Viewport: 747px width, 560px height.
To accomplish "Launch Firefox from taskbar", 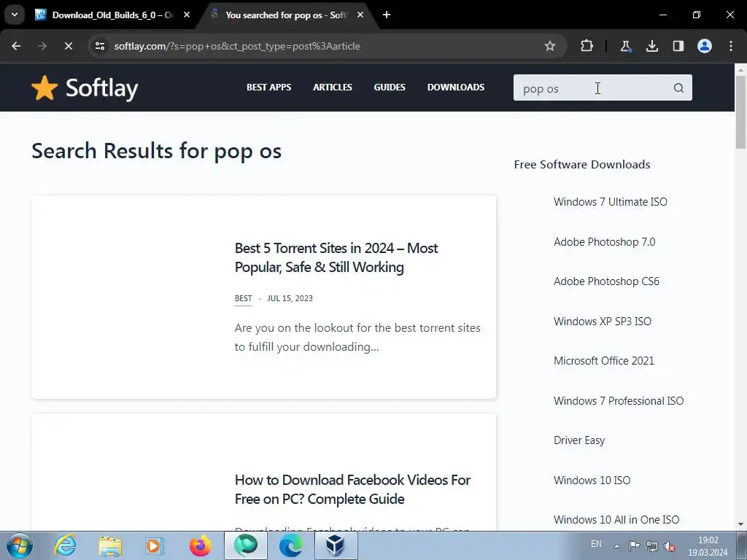I will click(200, 545).
